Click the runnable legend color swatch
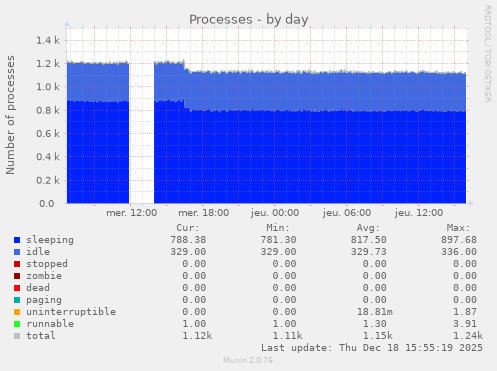Image resolution: width=497 pixels, height=371 pixels. (x=17, y=324)
